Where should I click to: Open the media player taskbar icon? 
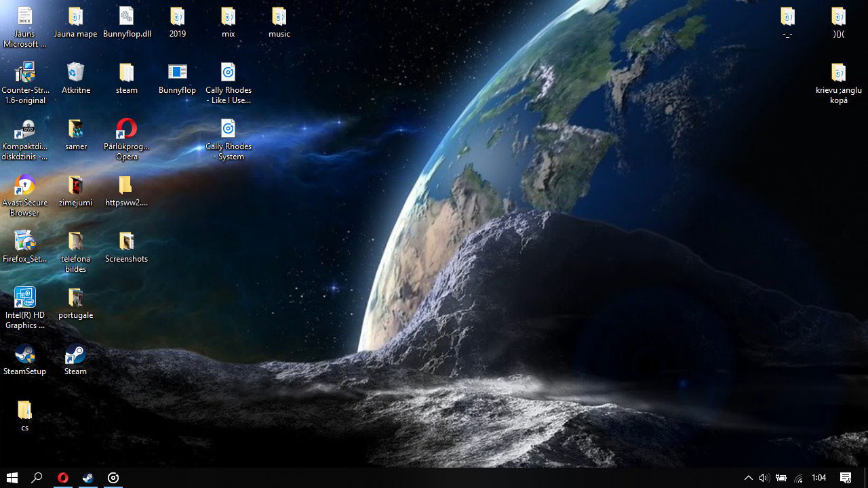113,478
